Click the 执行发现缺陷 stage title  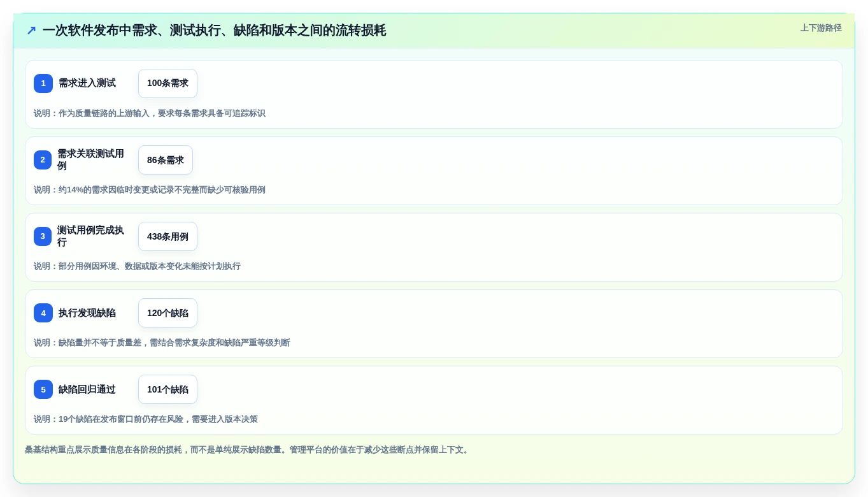click(87, 313)
